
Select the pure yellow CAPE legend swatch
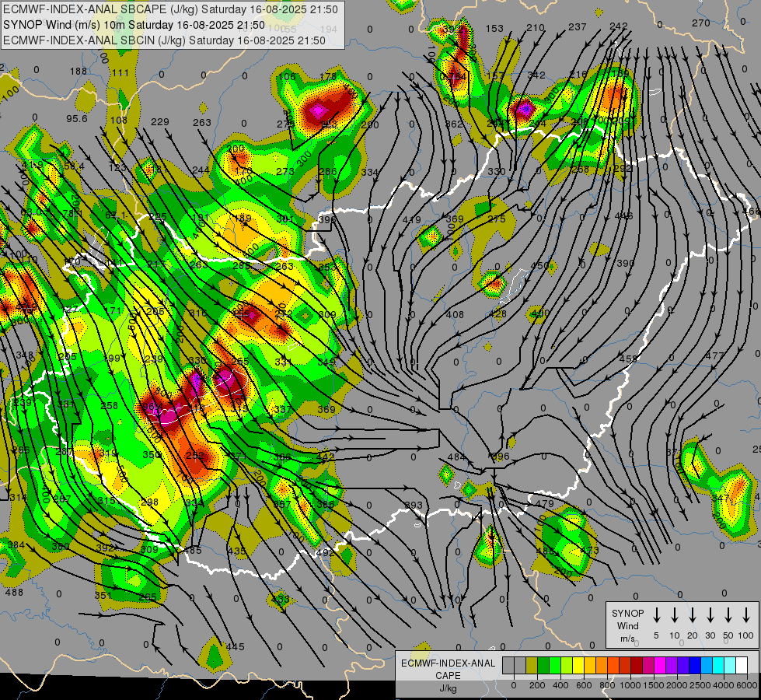point(578,665)
